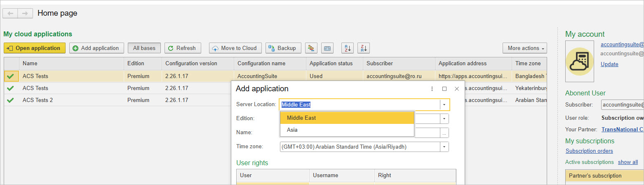Go forward with the right arrow button
Viewport: 644px width, 185px height.
coord(25,13)
